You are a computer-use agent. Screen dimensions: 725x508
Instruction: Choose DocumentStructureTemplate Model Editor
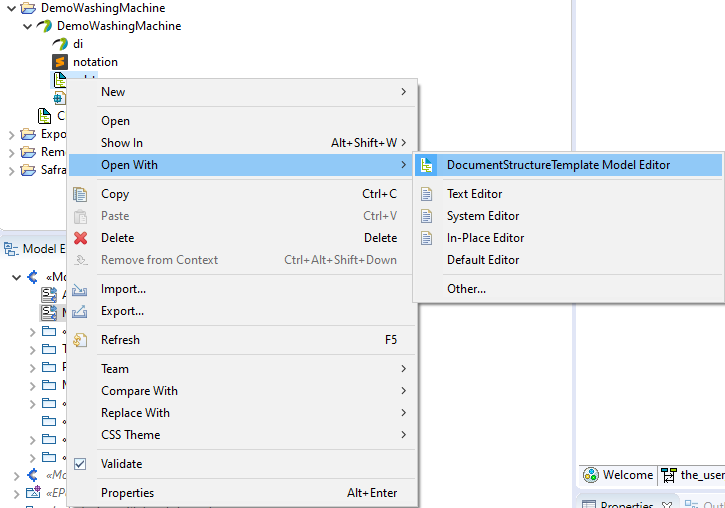click(x=569, y=165)
